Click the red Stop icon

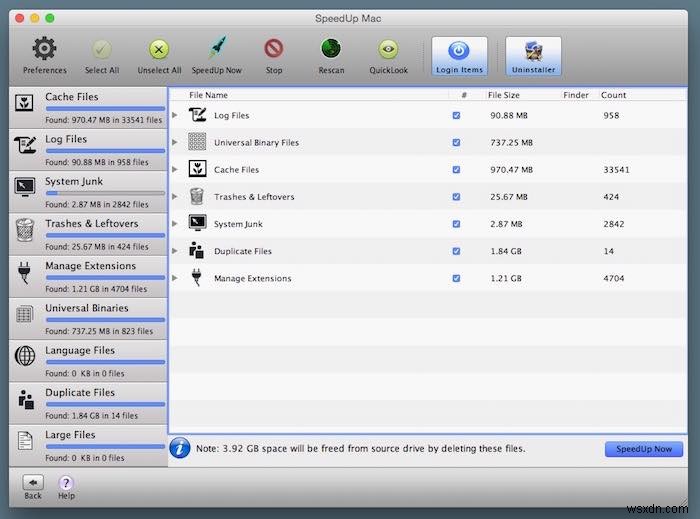[274, 49]
